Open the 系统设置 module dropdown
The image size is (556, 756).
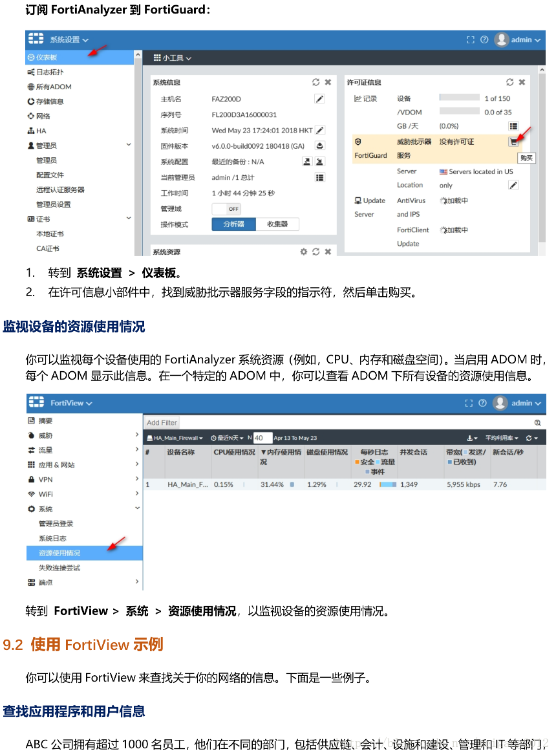69,39
